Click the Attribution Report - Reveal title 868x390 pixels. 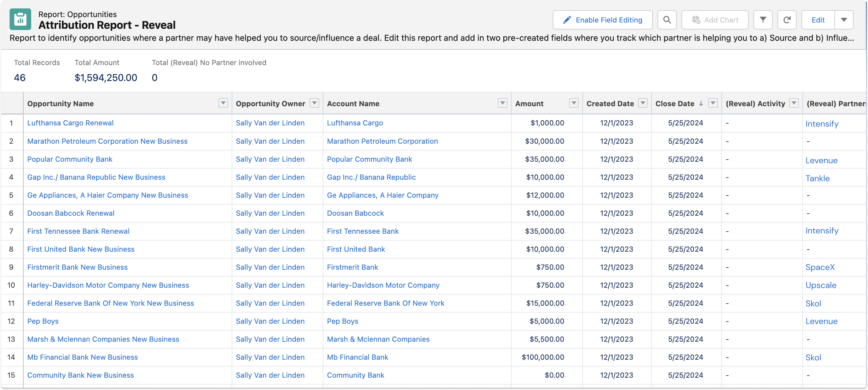107,25
